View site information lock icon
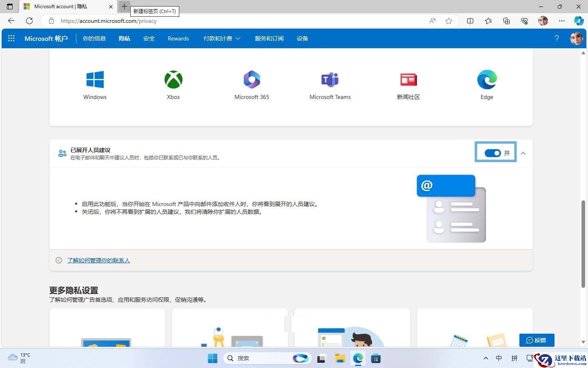 (x=51, y=21)
